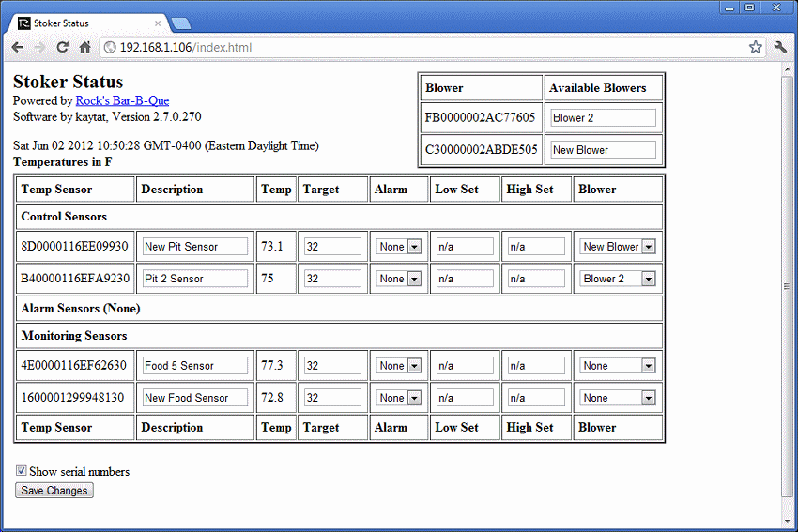The image size is (798, 532).
Task: Click temperature reading 72.8
Action: 271,398
